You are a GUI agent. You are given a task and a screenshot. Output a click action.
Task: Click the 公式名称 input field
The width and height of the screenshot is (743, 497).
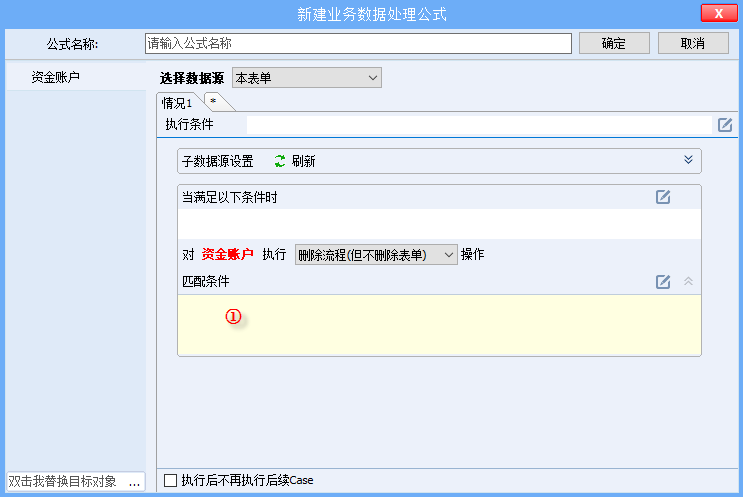pos(358,44)
